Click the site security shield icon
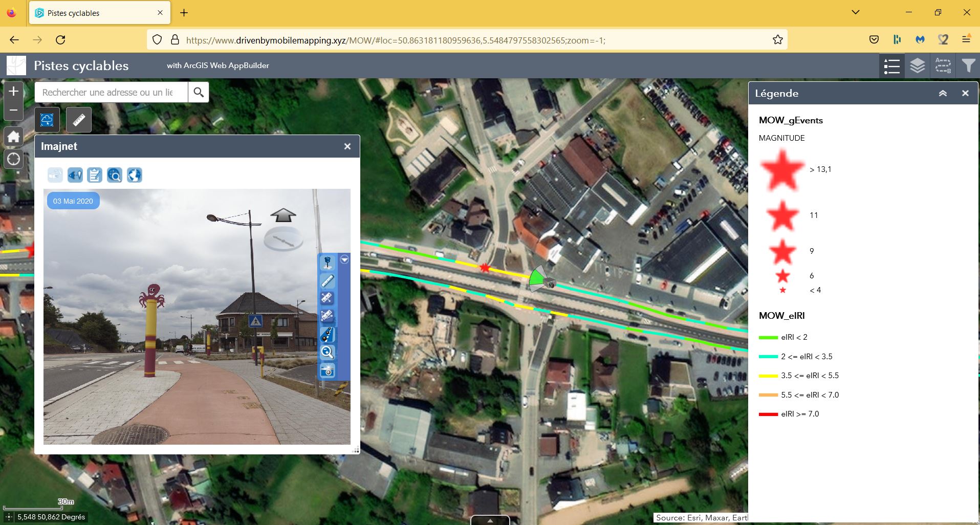The width and height of the screenshot is (980, 525). click(x=157, y=40)
